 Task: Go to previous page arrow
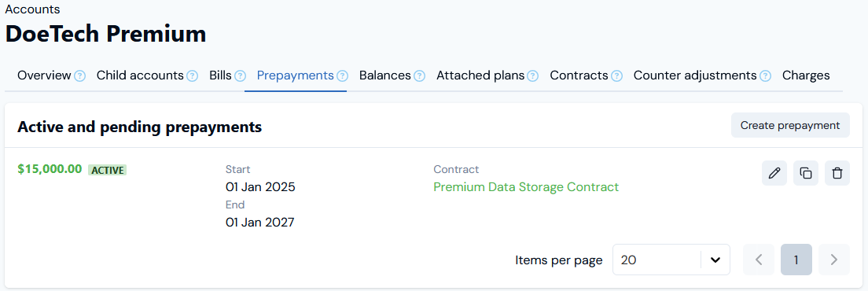coord(759,260)
